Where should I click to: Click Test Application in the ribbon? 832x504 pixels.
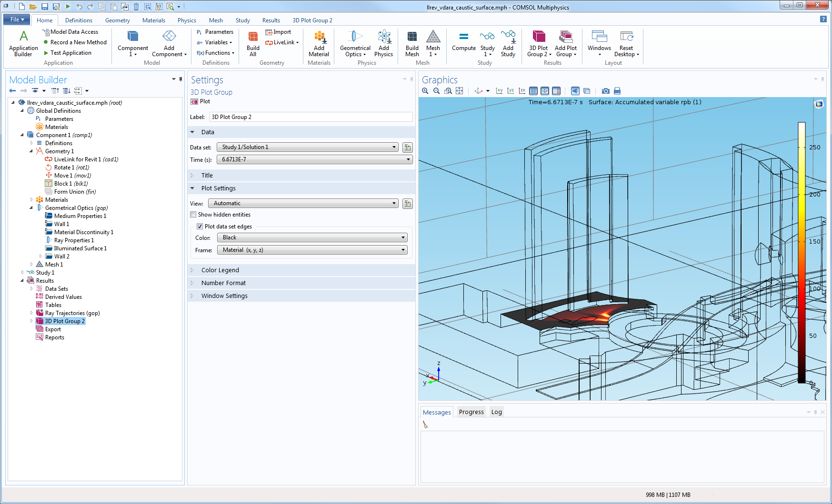(70, 53)
